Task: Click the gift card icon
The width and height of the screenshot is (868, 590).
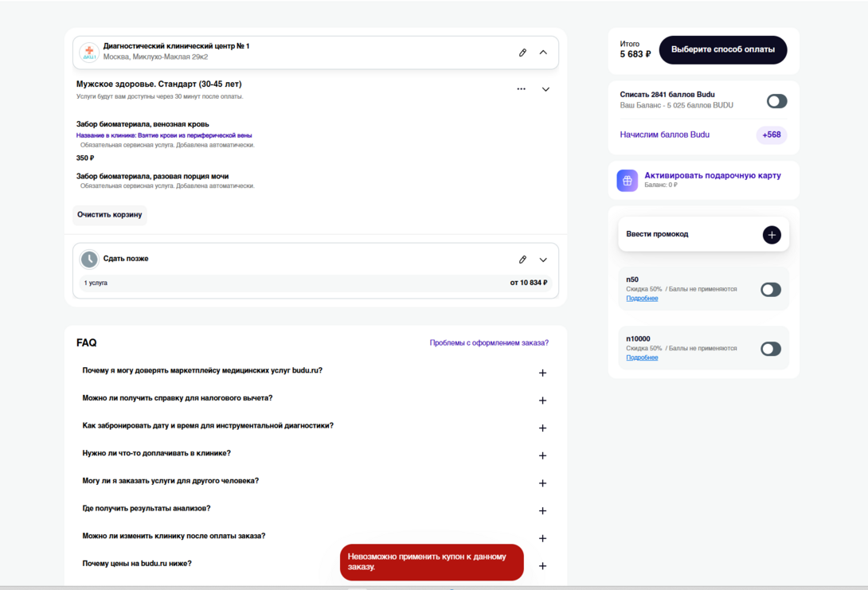Action: click(627, 181)
